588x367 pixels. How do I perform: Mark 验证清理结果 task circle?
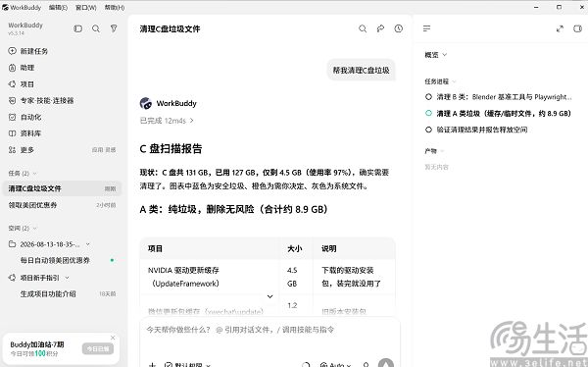coord(428,130)
